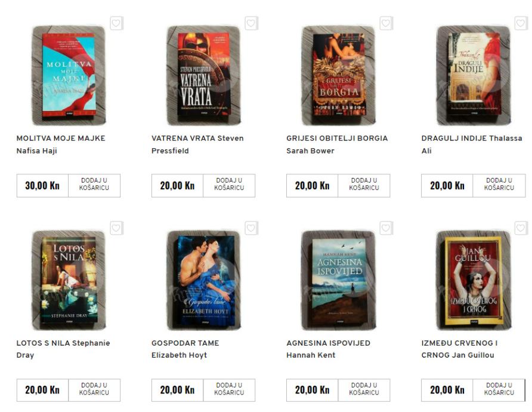The image size is (532, 412).
Task: Open Gospodar Tame cover image
Action: point(203,280)
